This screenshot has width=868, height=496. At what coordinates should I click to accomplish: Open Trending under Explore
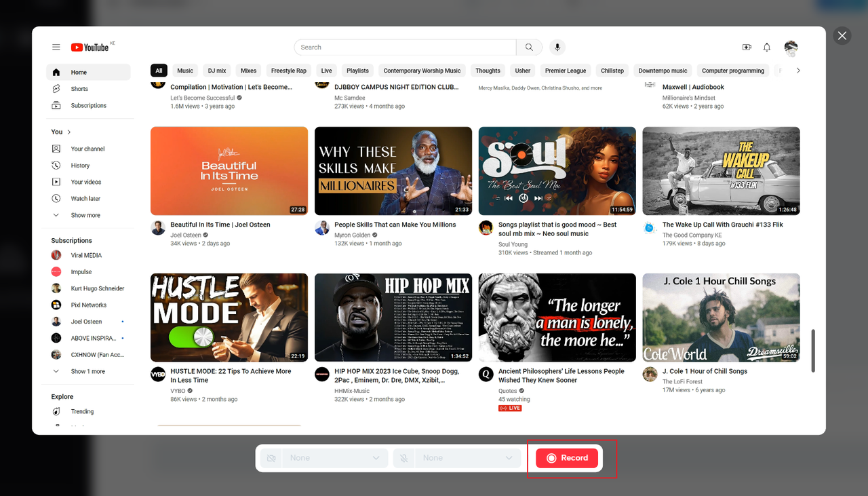tap(88, 412)
